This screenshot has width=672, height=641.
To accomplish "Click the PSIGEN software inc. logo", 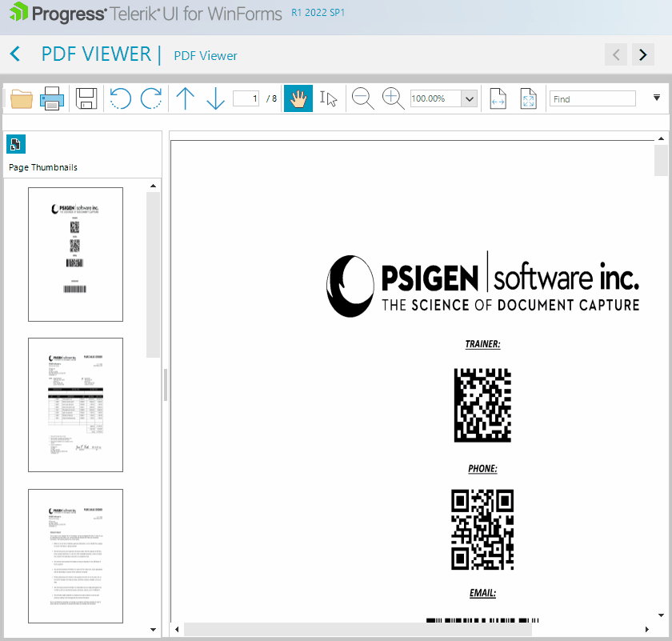I will pos(482,284).
